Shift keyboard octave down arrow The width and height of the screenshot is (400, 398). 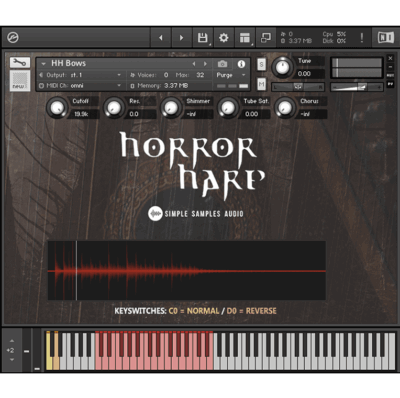(x=12, y=360)
